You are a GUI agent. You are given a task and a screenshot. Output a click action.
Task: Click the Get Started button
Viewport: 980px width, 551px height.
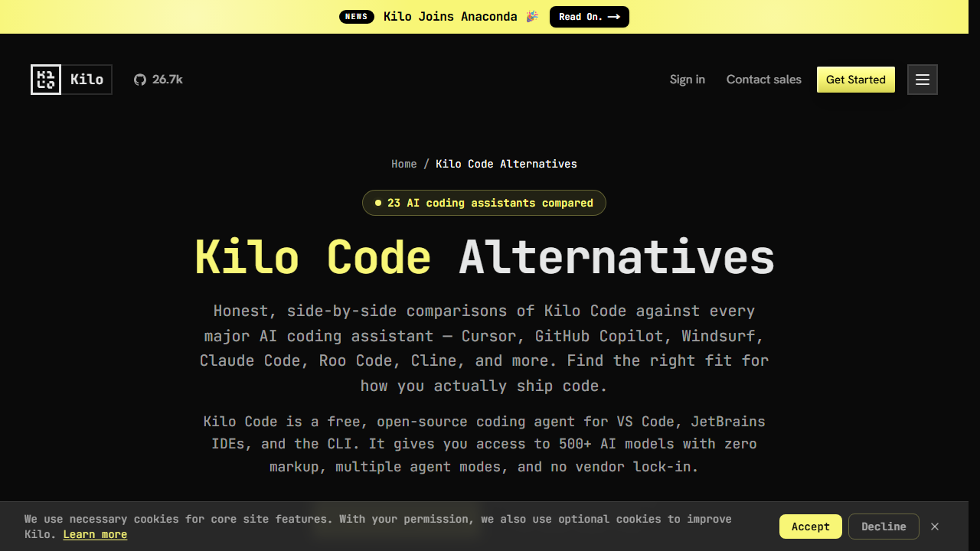tap(856, 80)
